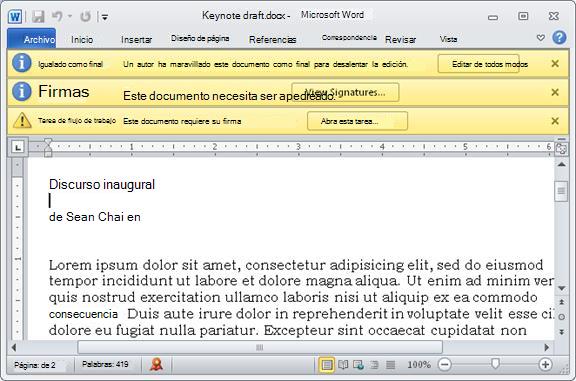Click the Página de 2 status indicator
The image size is (576, 381).
click(35, 365)
